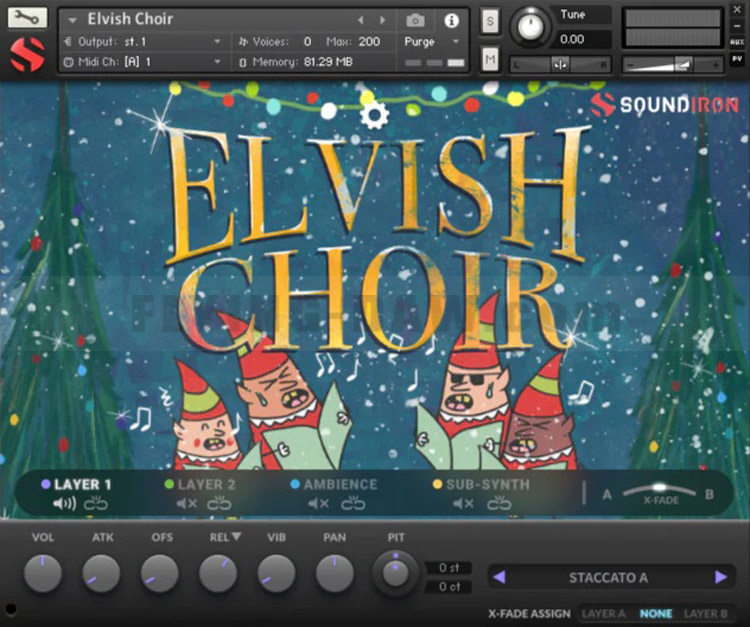Select the next instrument arrow in header
The width and height of the screenshot is (750, 627).
(x=382, y=20)
